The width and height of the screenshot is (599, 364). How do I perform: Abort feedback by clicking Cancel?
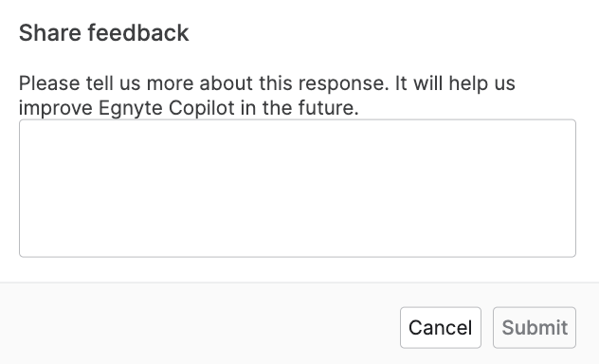(441, 328)
